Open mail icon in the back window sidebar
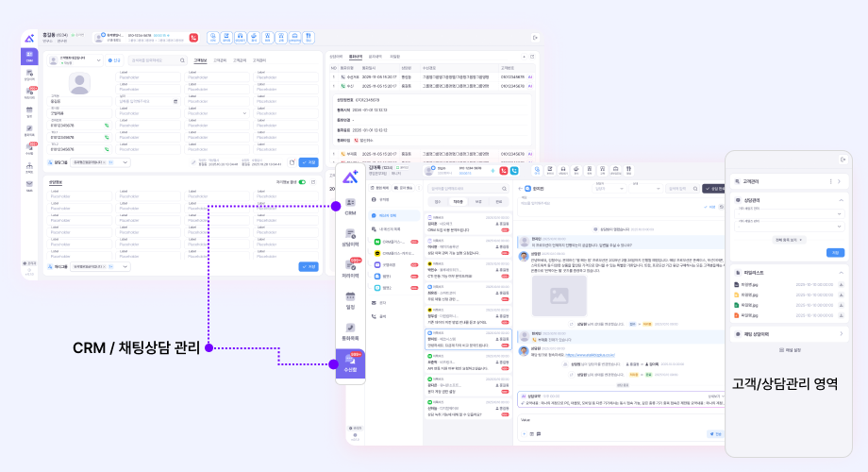Screen dimensions: 868x472 tap(29, 186)
